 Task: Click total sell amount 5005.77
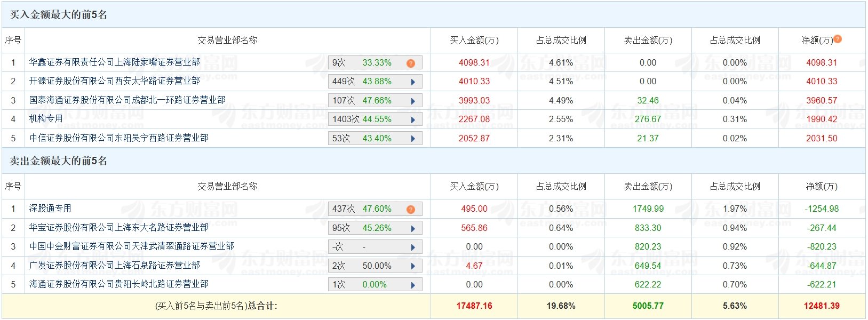[x=648, y=306]
